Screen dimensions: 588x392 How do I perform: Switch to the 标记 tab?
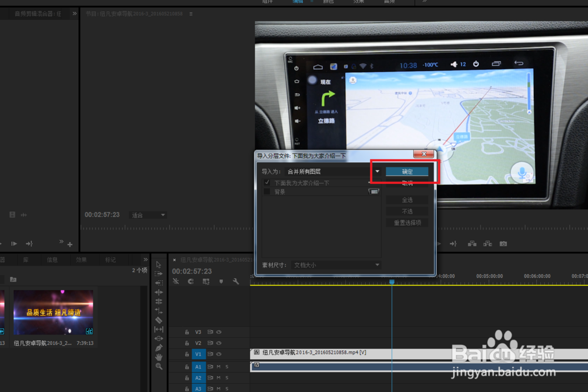111,260
